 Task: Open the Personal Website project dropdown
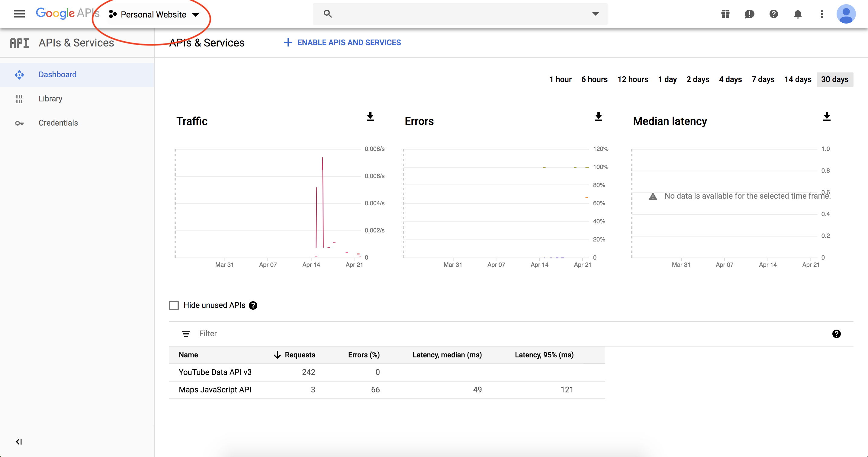tap(154, 14)
